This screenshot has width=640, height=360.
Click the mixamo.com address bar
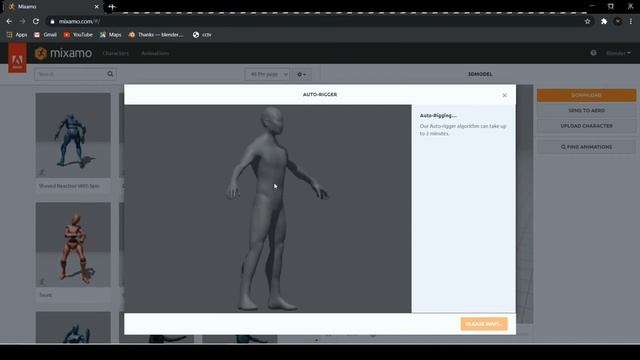click(318, 21)
